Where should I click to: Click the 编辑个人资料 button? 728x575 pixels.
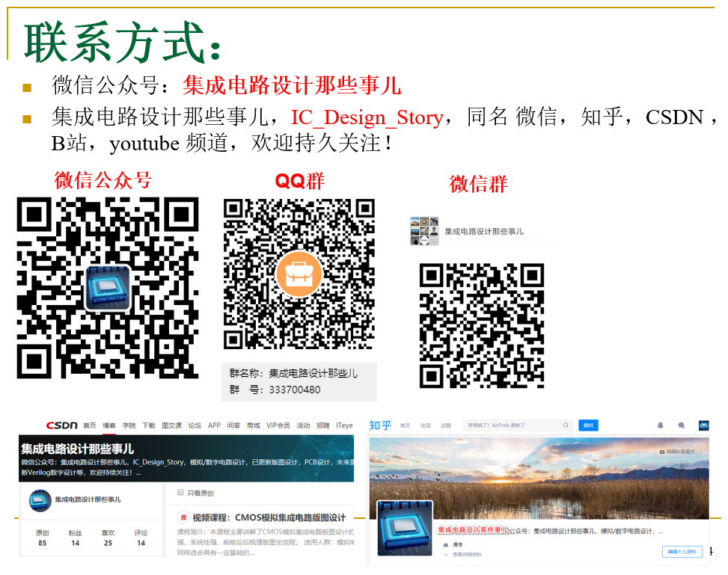coord(681,550)
